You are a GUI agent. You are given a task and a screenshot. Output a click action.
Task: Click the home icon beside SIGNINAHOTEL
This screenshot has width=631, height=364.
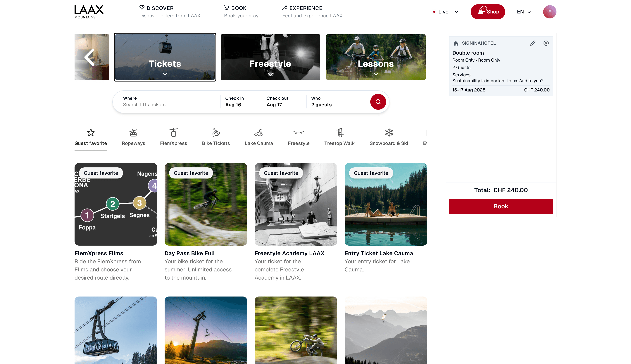tap(456, 43)
